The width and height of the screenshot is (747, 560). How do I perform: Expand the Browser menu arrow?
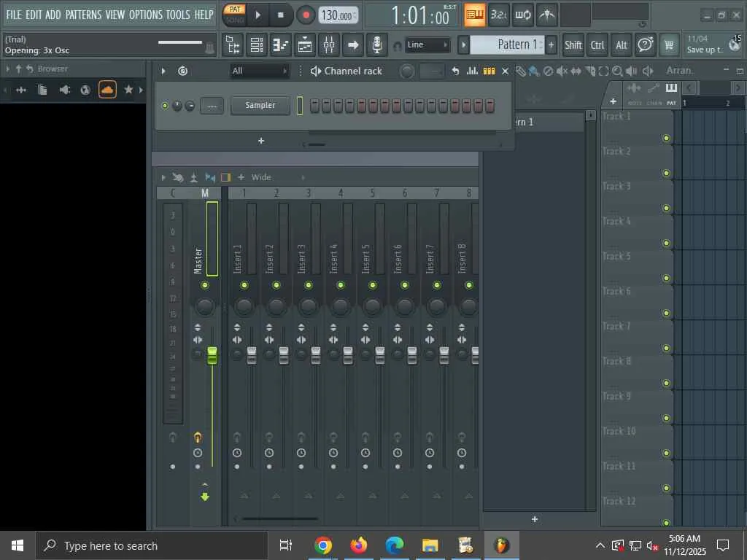coord(7,69)
